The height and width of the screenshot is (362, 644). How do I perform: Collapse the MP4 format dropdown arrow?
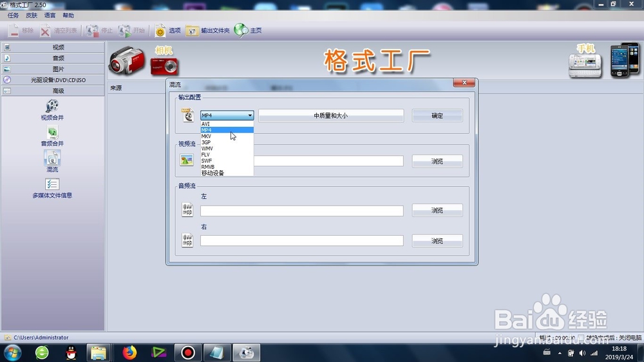point(250,115)
